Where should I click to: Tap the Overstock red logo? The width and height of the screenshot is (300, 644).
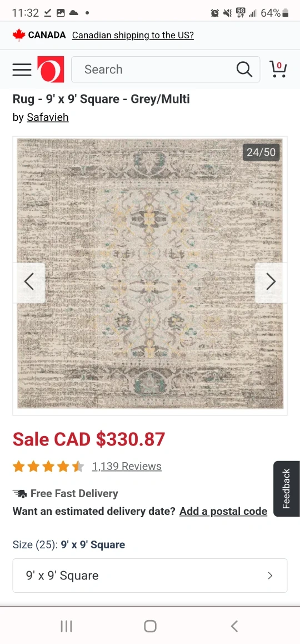point(51,70)
